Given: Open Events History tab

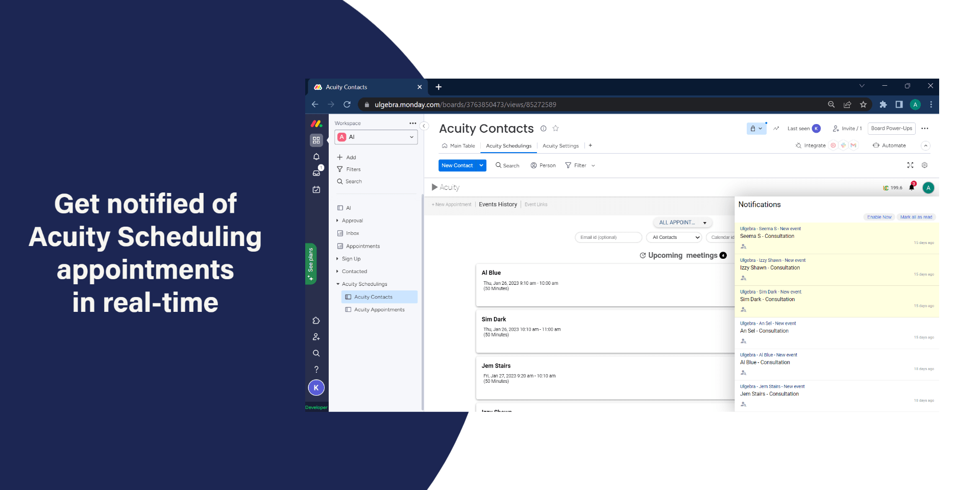Looking at the screenshot, I should pos(498,204).
